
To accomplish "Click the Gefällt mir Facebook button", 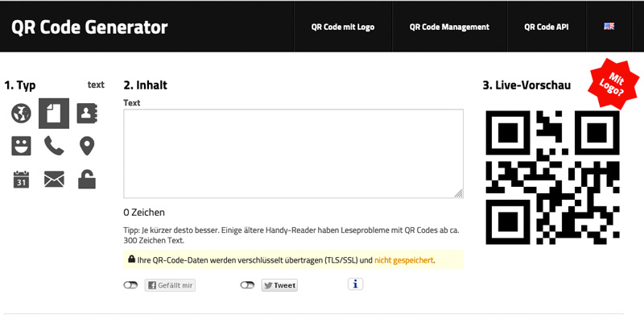I will tap(170, 285).
